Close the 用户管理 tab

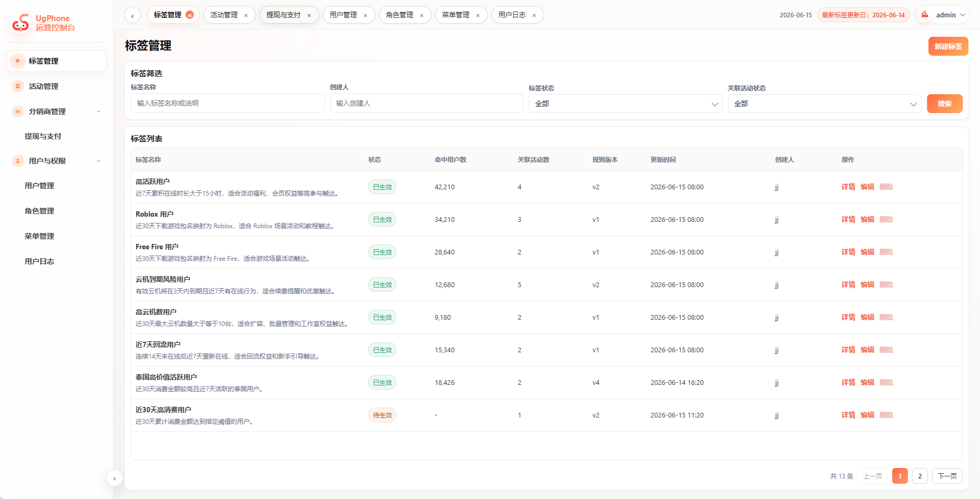[365, 15]
